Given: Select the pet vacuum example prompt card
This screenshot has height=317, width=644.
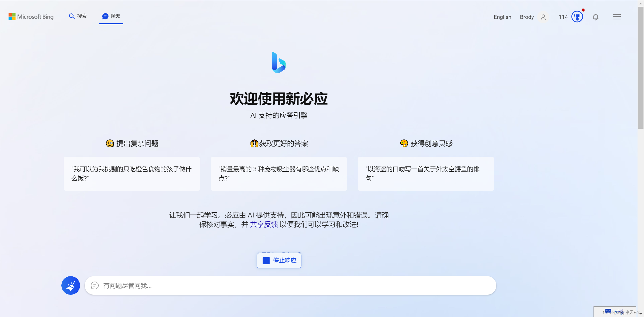Looking at the screenshot, I should (279, 173).
